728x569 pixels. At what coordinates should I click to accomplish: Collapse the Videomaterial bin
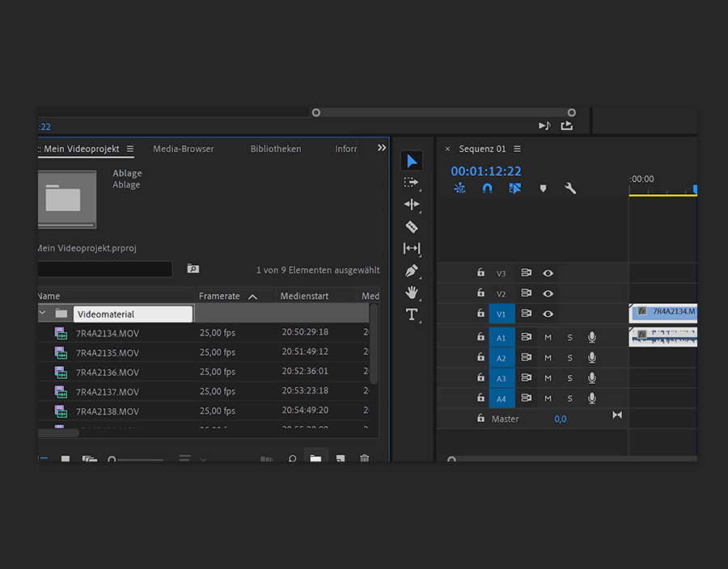43,313
